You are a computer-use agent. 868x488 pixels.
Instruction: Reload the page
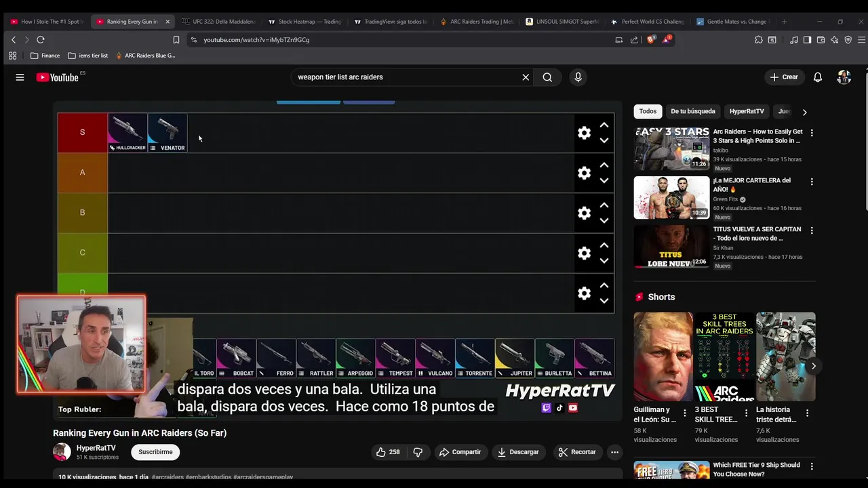41,40
